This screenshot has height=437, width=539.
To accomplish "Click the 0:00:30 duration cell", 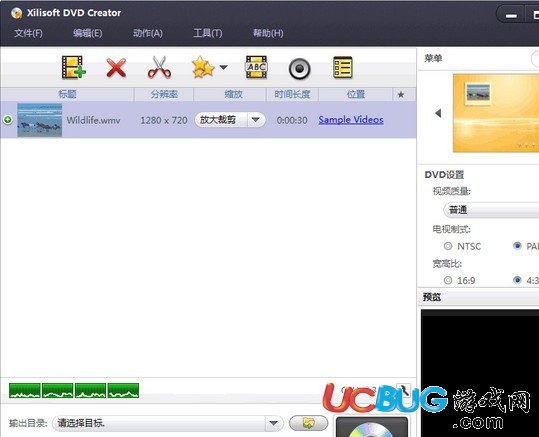I will pos(292,120).
